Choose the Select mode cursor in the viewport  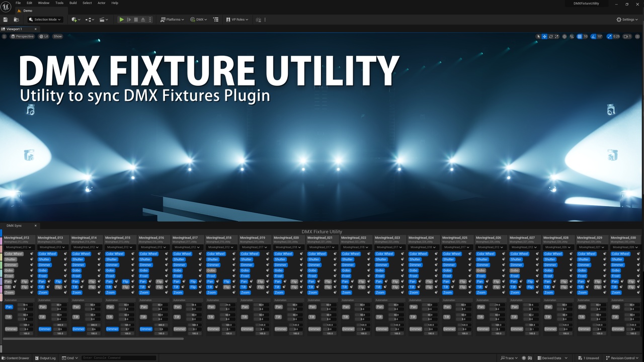pos(538,36)
